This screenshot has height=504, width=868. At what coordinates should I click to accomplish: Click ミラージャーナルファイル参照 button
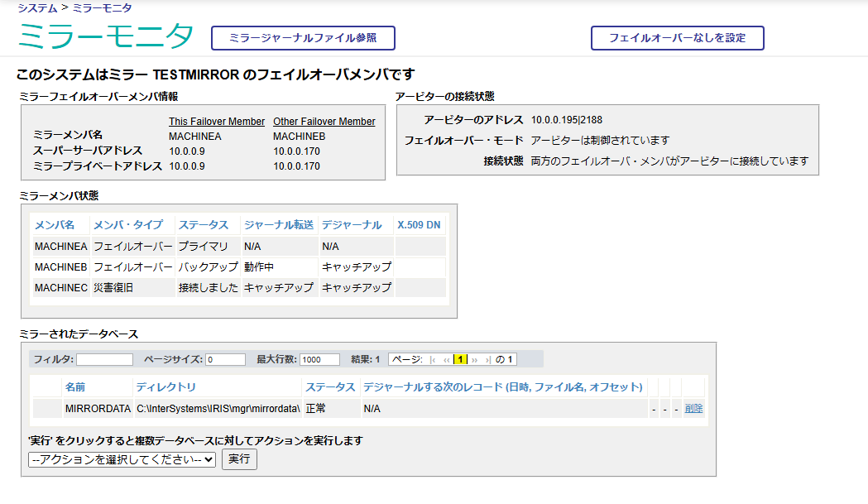tap(303, 38)
